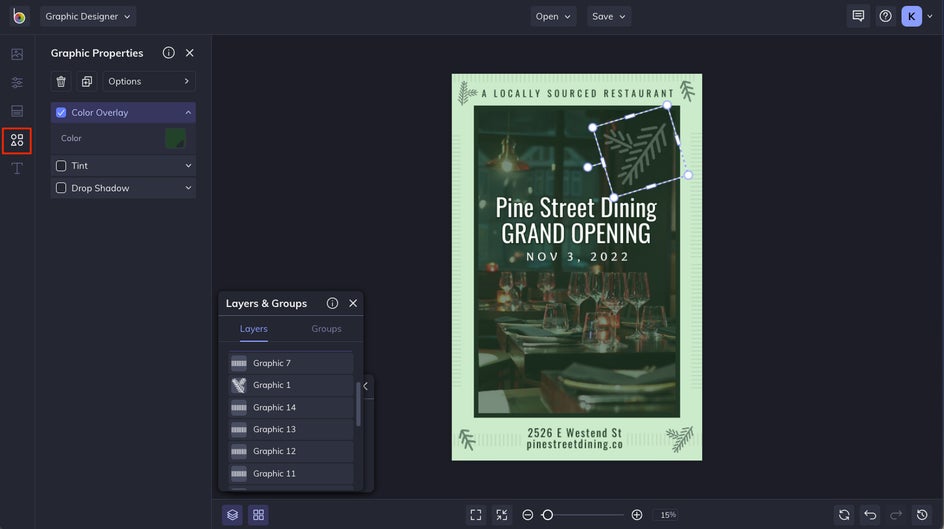Uncheck the Color Overlay checkbox
The height and width of the screenshot is (529, 944).
point(61,113)
